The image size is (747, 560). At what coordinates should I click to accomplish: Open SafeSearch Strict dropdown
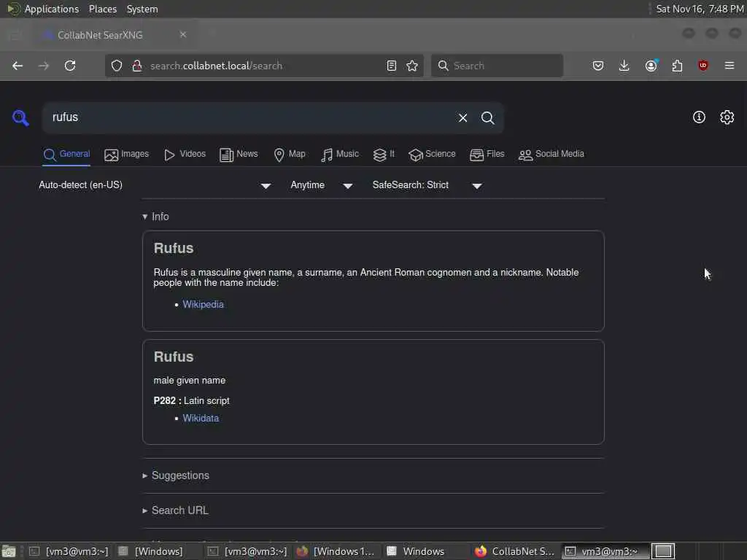pos(427,185)
